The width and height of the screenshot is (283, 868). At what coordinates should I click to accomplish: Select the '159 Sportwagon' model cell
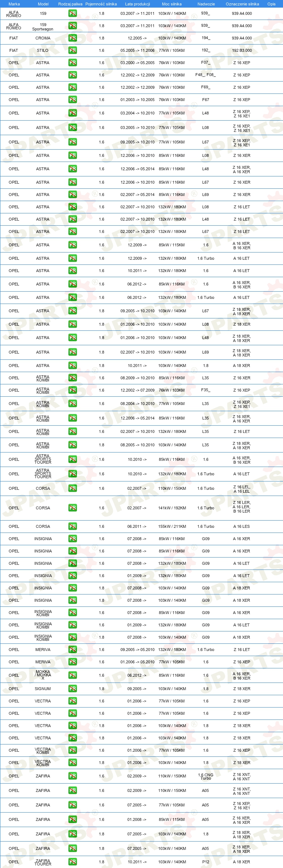coord(43,27)
